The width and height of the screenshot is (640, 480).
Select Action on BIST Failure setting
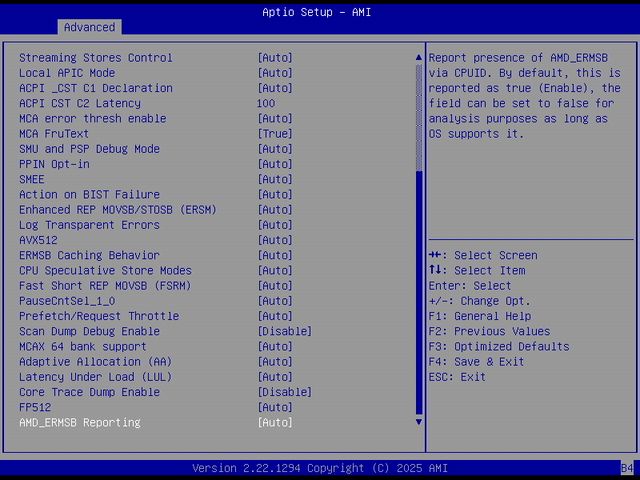[x=89, y=194]
